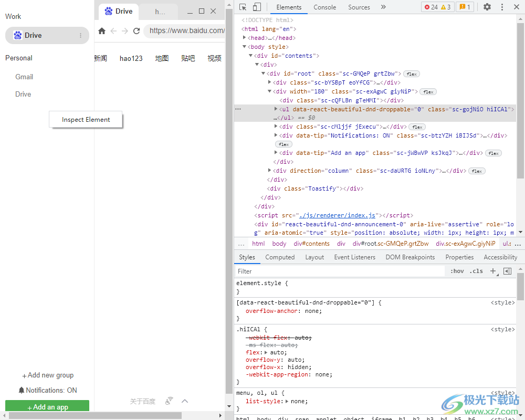
Task: Open Drive under Personal group
Action: pyautogui.click(x=23, y=94)
